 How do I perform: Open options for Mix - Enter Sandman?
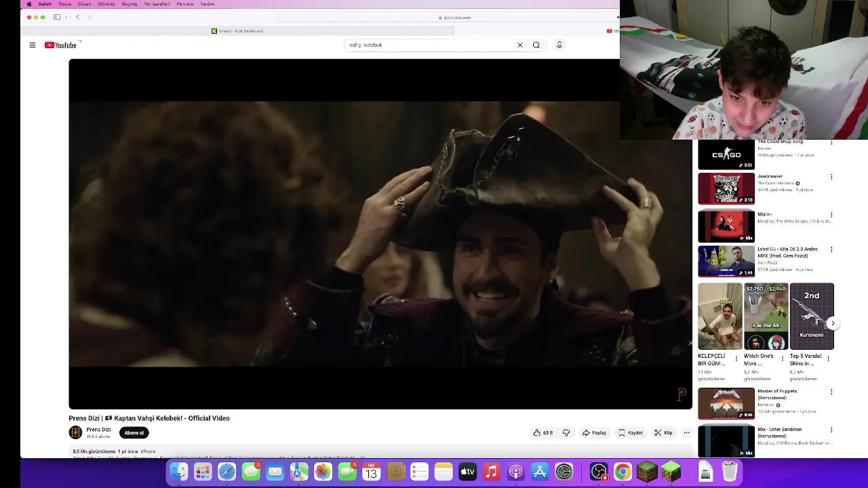tap(831, 430)
